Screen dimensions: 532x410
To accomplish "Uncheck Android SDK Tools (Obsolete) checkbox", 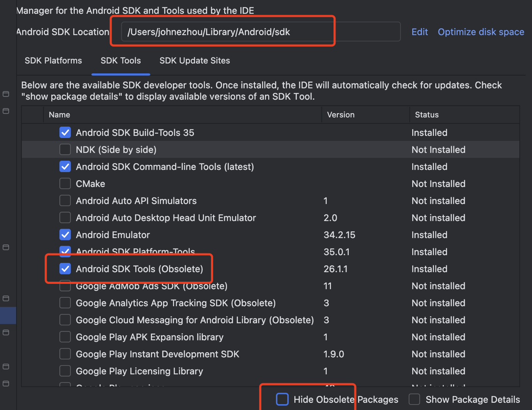I will (65, 269).
